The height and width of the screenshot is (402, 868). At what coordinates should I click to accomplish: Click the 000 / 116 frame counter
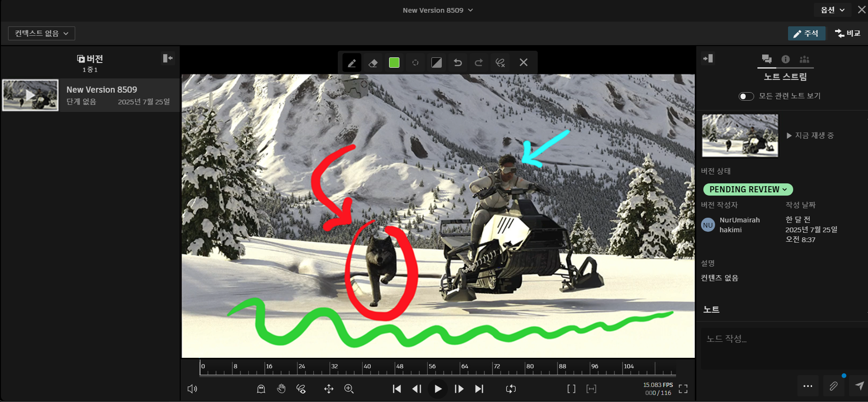pos(658,393)
